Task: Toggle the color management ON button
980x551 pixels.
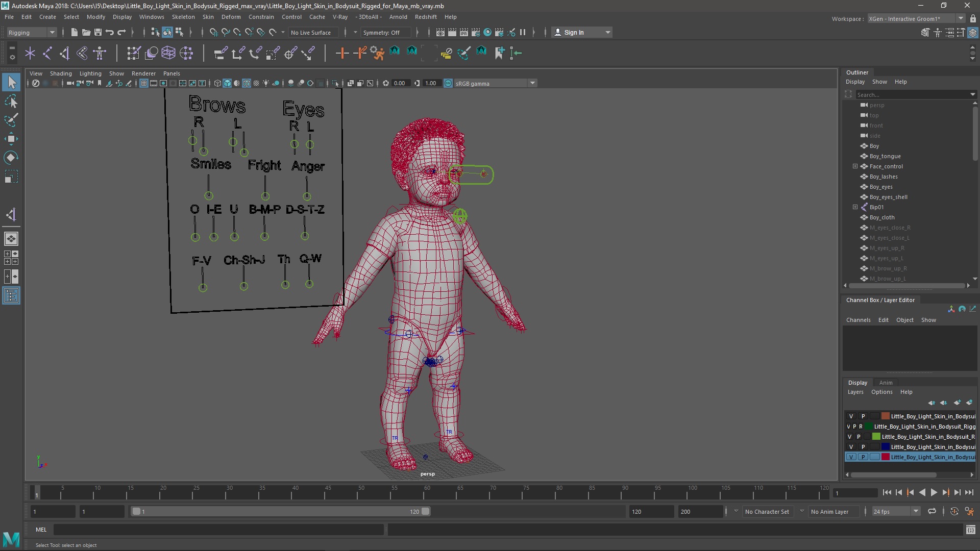Action: click(448, 83)
